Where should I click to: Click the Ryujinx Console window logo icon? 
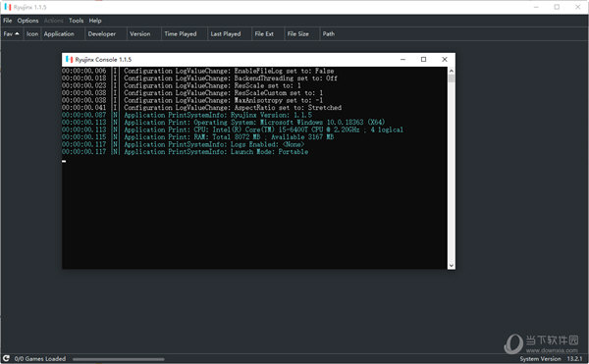click(69, 59)
